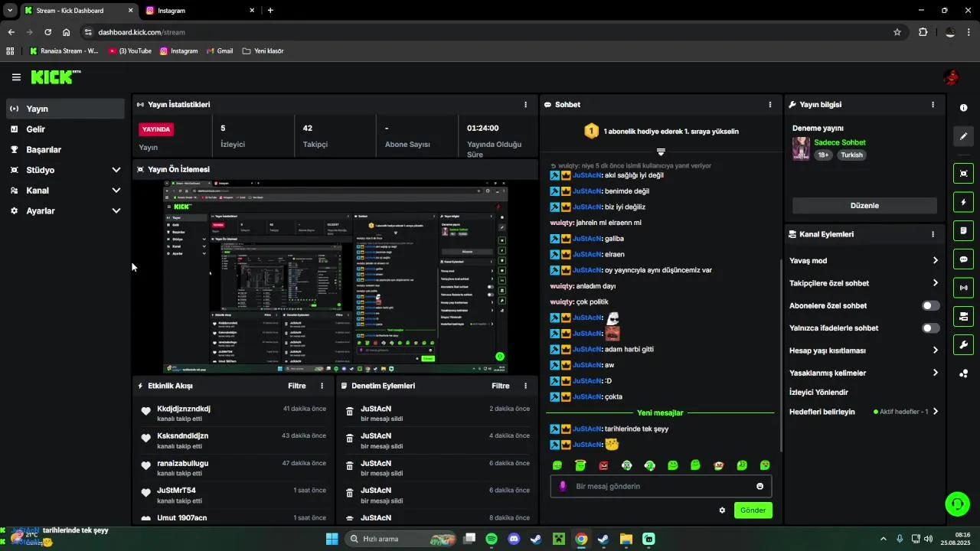Click the Sadece Sohbet category link

point(840,142)
